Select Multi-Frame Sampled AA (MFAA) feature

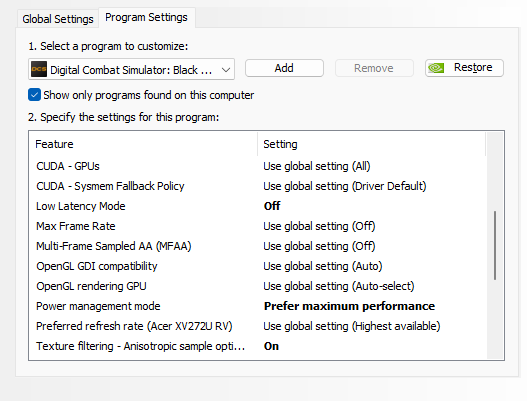pos(114,246)
